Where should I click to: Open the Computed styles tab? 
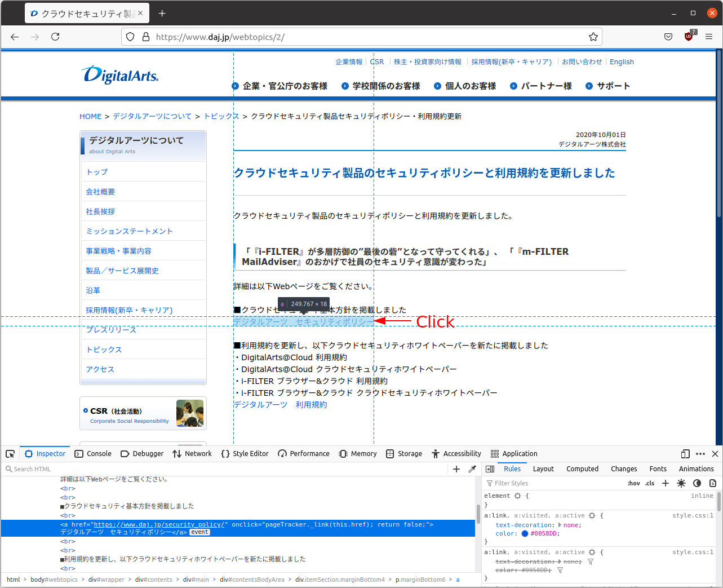pos(582,468)
